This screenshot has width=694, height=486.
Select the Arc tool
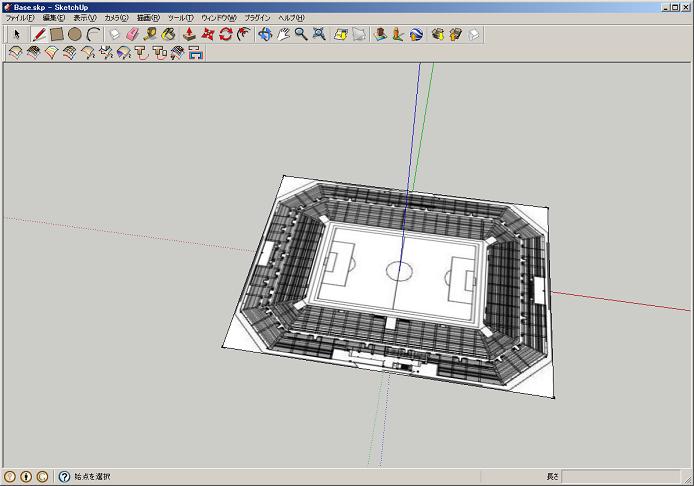click(93, 34)
